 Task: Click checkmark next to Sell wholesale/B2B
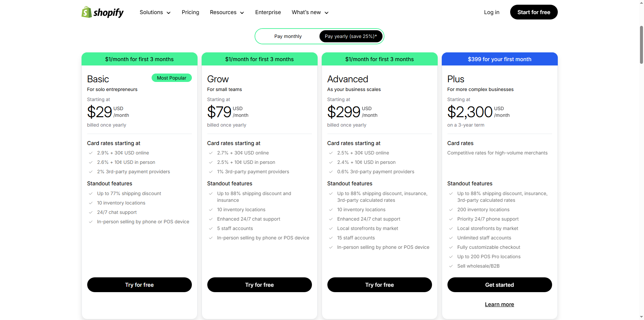451,266
